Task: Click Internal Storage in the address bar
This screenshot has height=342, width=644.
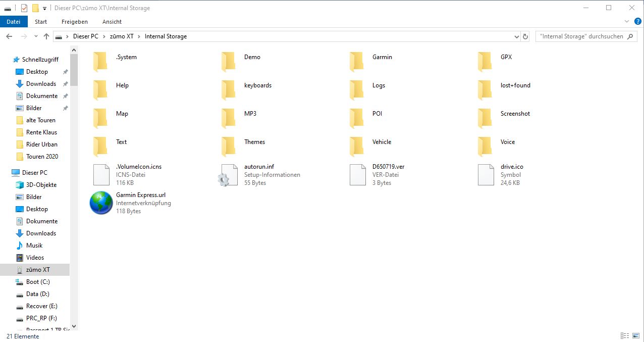Action: click(x=166, y=36)
